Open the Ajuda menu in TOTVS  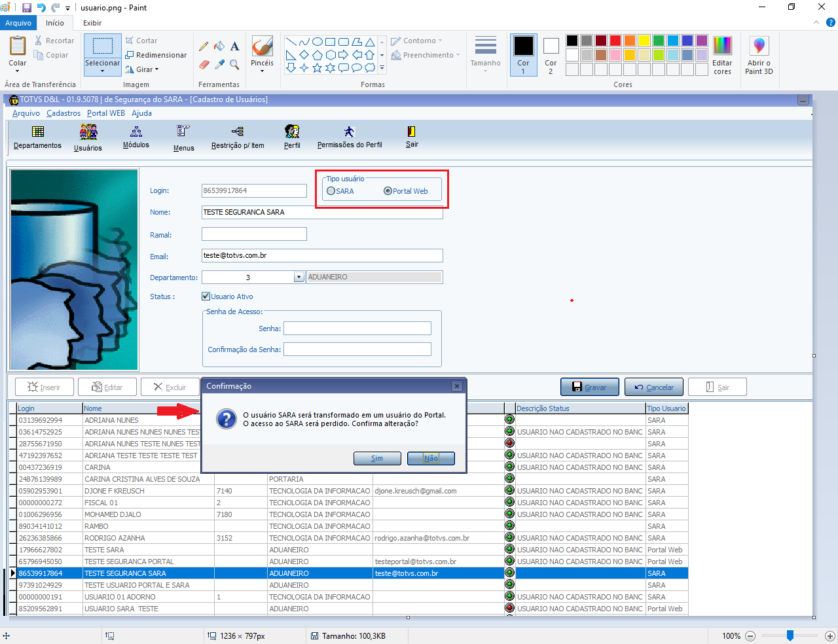[x=141, y=113]
